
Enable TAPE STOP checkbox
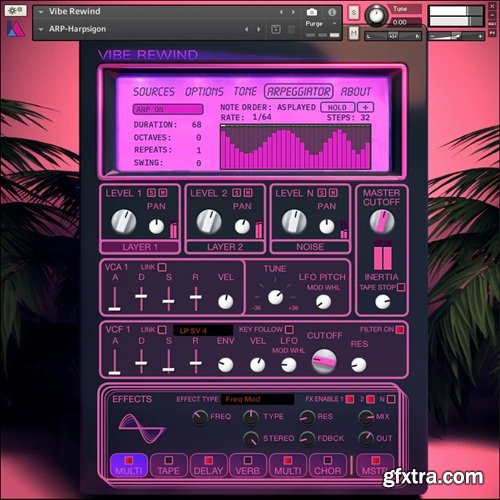401,287
